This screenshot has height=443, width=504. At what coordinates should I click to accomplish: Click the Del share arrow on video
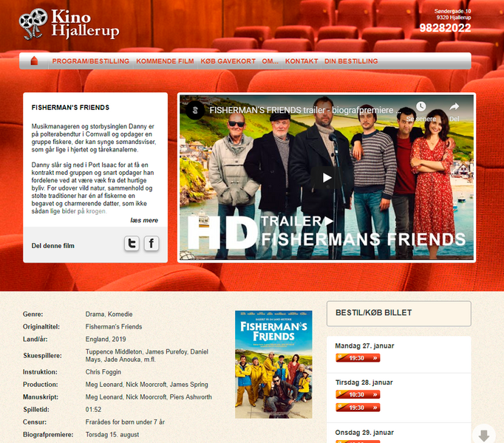(454, 106)
